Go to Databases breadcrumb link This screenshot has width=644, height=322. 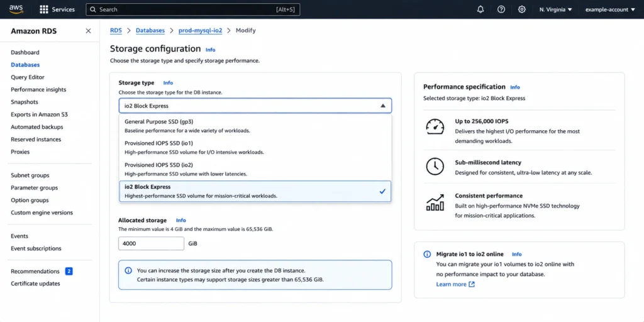click(150, 31)
